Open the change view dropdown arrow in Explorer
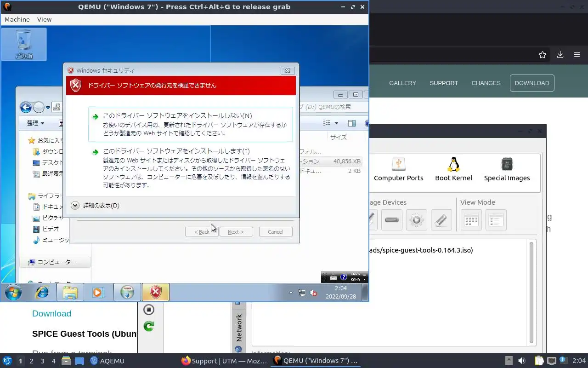Screen dimensions: 588x368 pyautogui.click(x=336, y=123)
